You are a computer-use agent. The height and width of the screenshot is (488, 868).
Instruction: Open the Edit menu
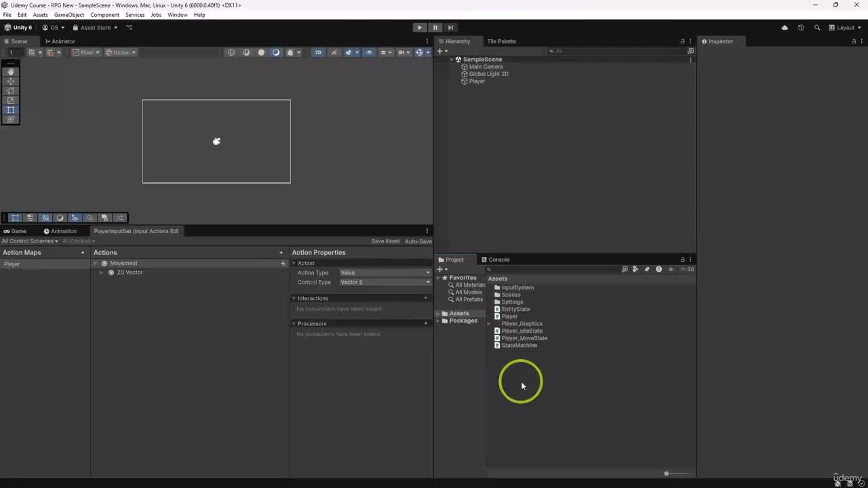click(22, 15)
